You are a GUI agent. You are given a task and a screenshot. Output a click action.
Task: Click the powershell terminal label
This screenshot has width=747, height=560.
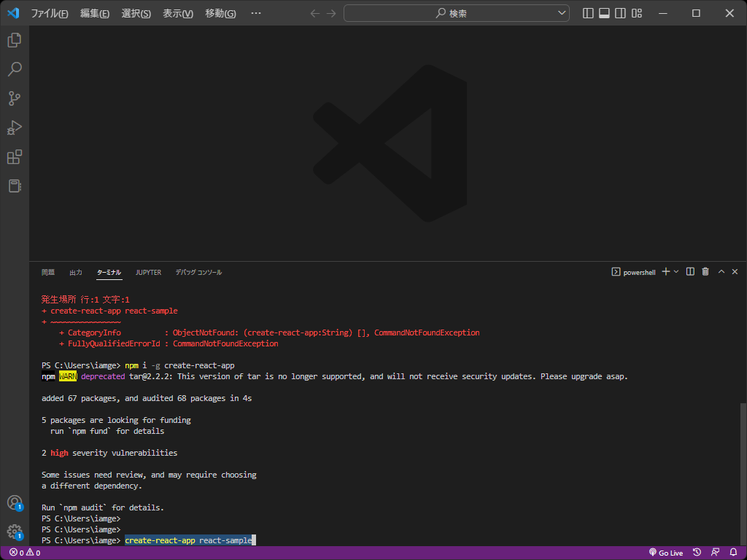click(x=634, y=272)
